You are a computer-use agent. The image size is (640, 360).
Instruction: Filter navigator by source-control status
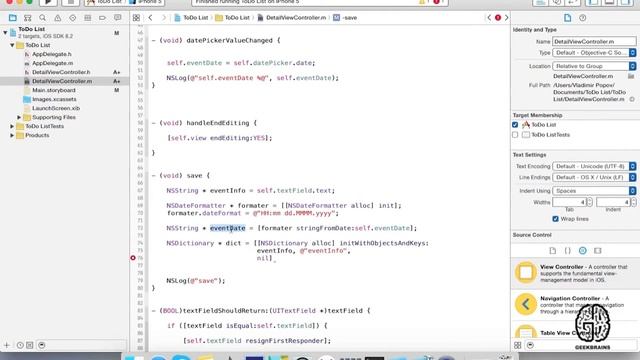point(30,345)
